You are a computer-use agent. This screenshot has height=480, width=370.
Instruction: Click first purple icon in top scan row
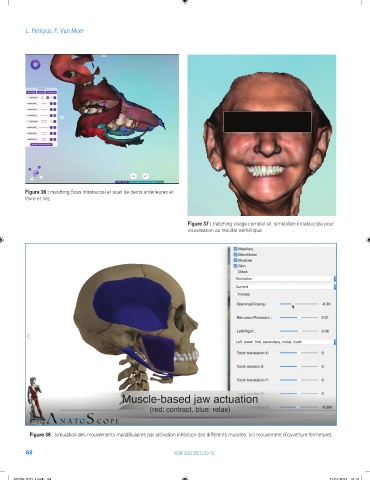[47, 98]
